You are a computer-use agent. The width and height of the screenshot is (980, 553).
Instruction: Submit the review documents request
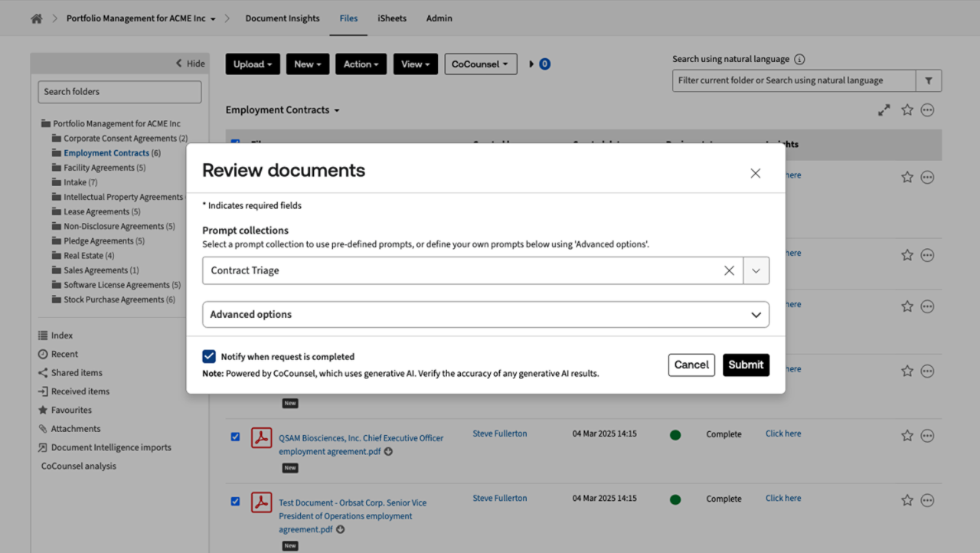pyautogui.click(x=746, y=365)
